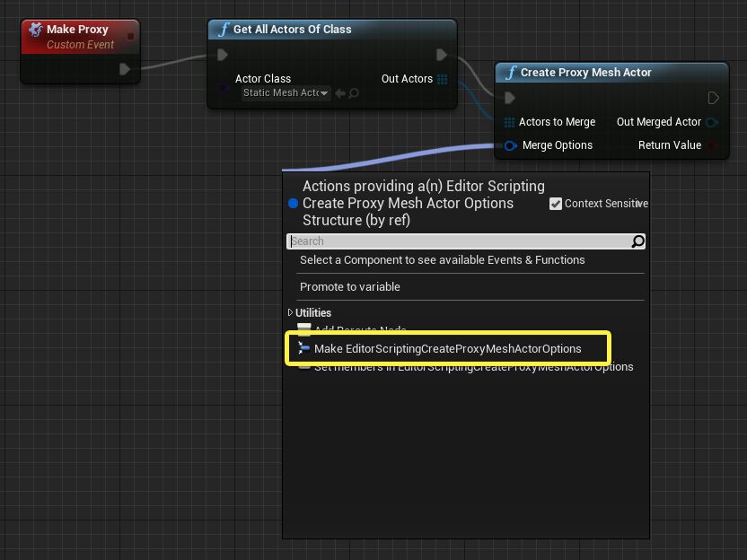
Task: Select Make EditorScriptingCreateProxyMeshActorOptions action
Action: (x=449, y=348)
